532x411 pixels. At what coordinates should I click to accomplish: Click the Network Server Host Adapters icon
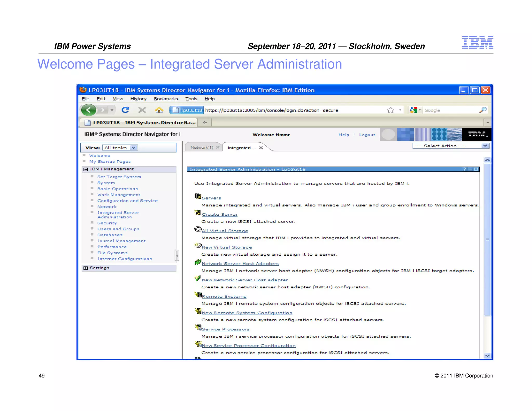[x=198, y=262]
